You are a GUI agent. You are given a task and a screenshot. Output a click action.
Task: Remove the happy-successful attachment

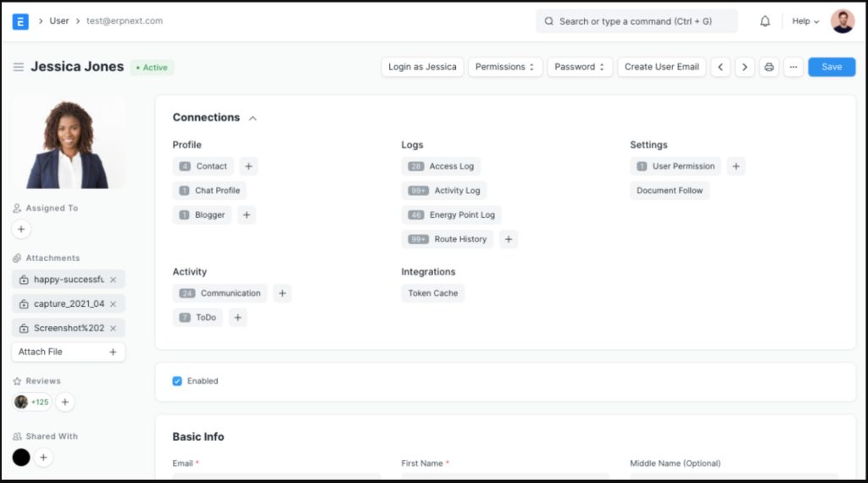[x=113, y=280]
